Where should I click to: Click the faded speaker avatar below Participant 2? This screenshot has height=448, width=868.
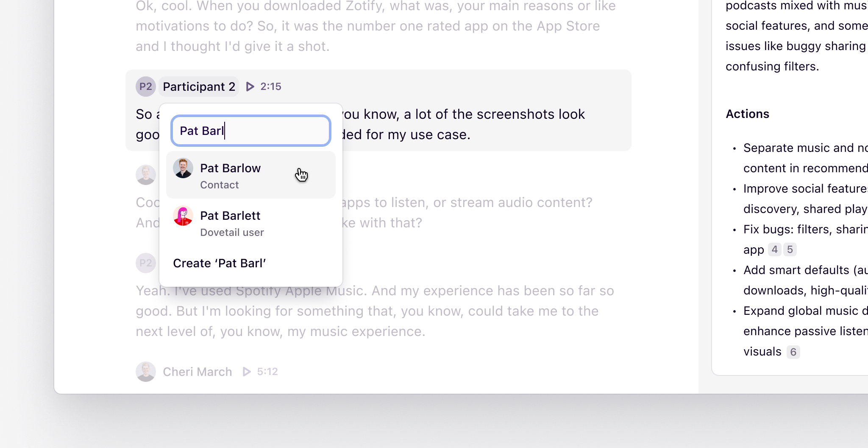[x=145, y=175]
